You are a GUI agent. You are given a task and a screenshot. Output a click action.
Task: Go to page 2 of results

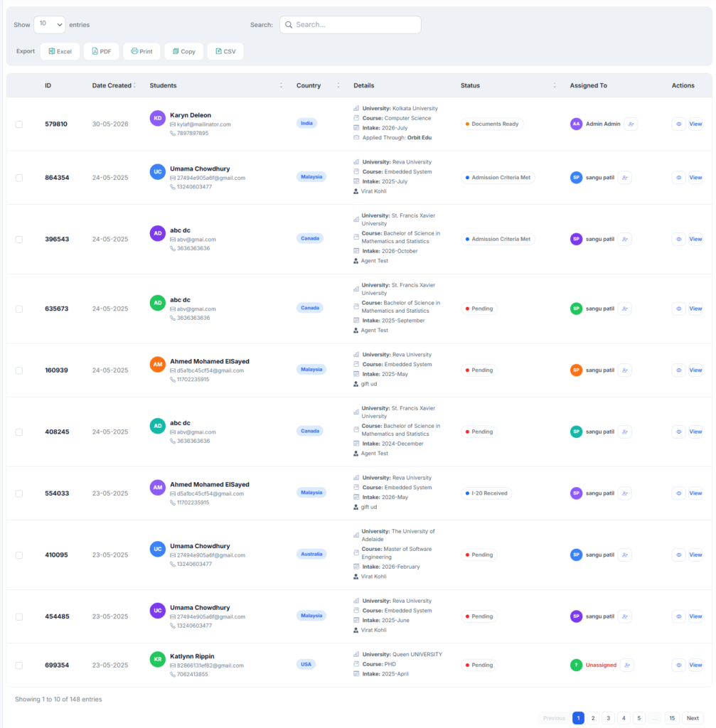[x=593, y=718]
